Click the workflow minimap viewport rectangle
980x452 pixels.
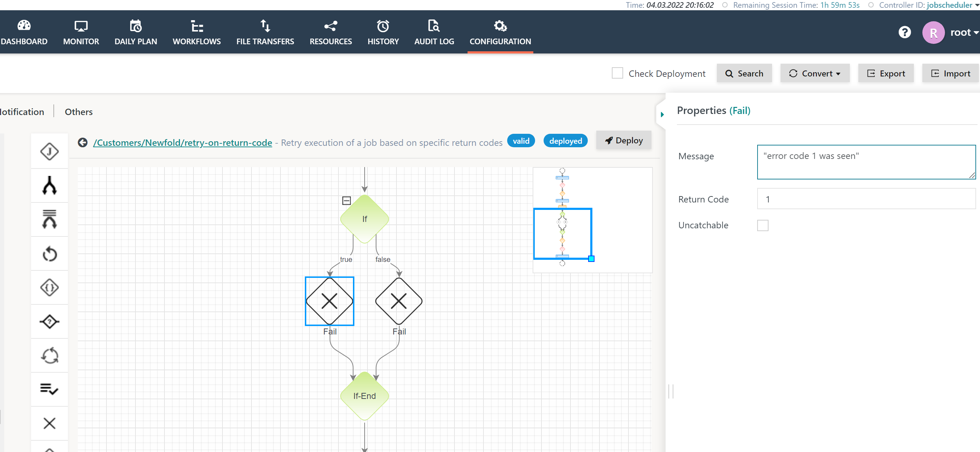coord(562,233)
